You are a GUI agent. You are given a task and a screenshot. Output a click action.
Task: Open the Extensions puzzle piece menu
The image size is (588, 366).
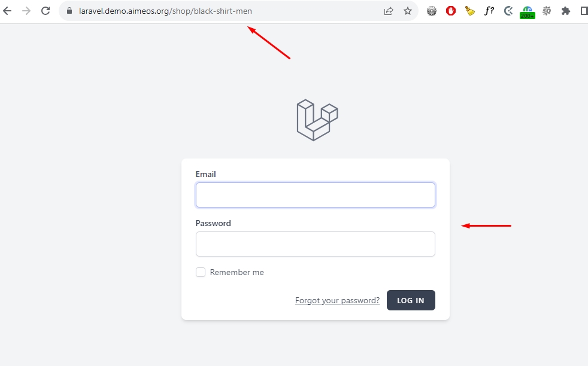[565, 11]
